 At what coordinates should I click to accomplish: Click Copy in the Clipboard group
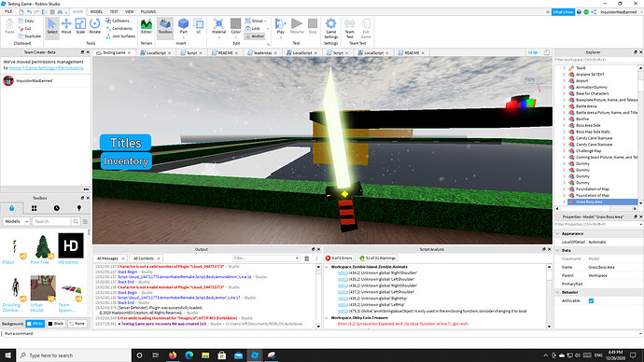coord(26,21)
